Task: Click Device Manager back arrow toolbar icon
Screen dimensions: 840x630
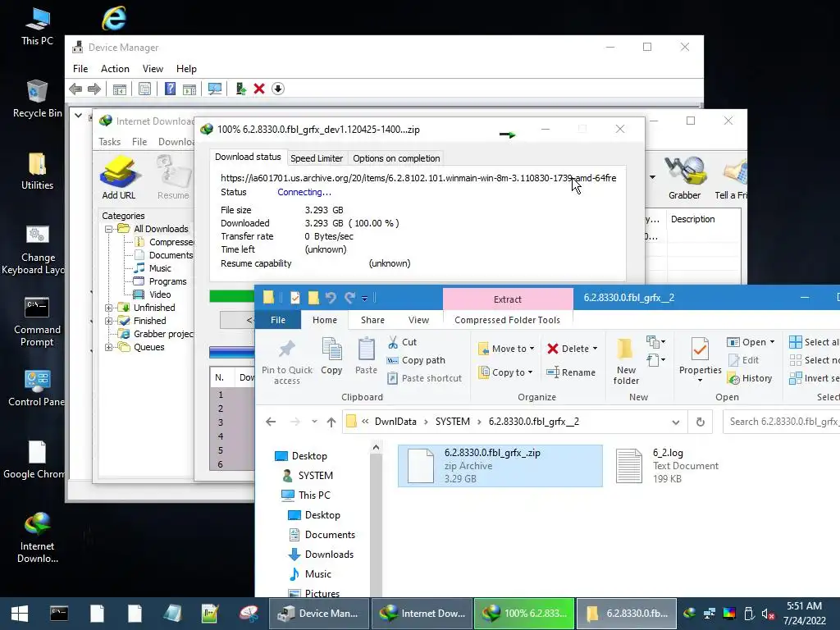Action: [x=75, y=89]
